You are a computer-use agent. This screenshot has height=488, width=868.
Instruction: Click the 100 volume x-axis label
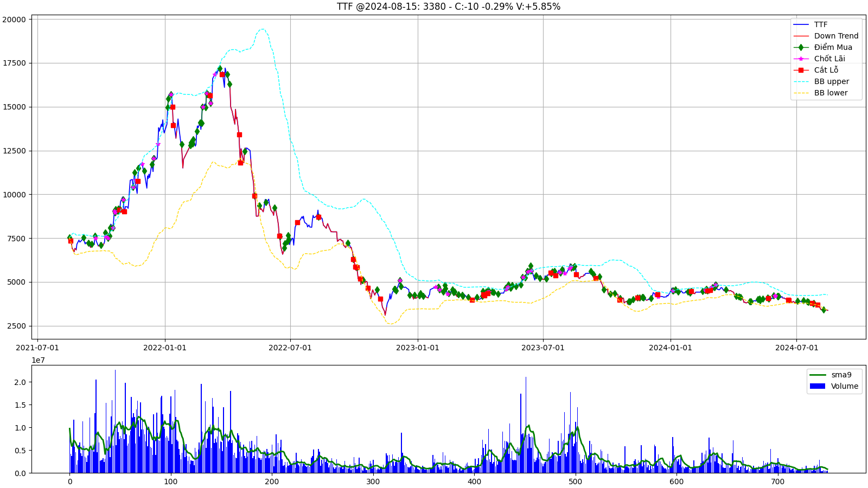[x=171, y=481]
